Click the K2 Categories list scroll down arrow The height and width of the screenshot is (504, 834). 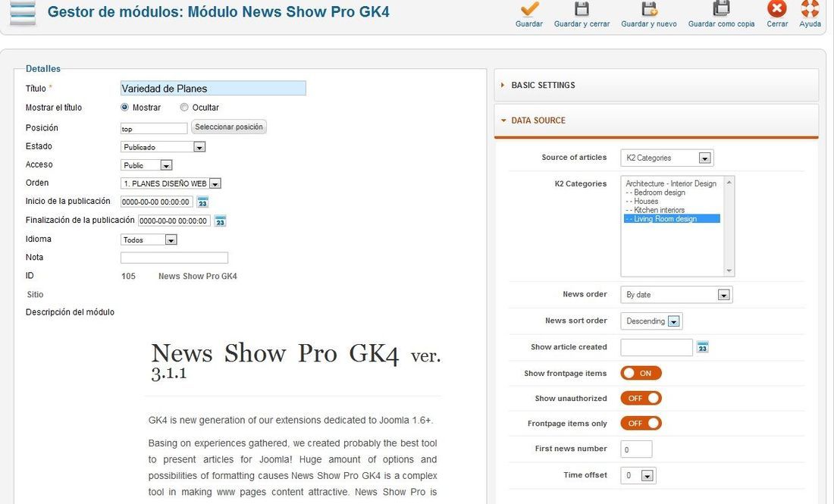(729, 271)
